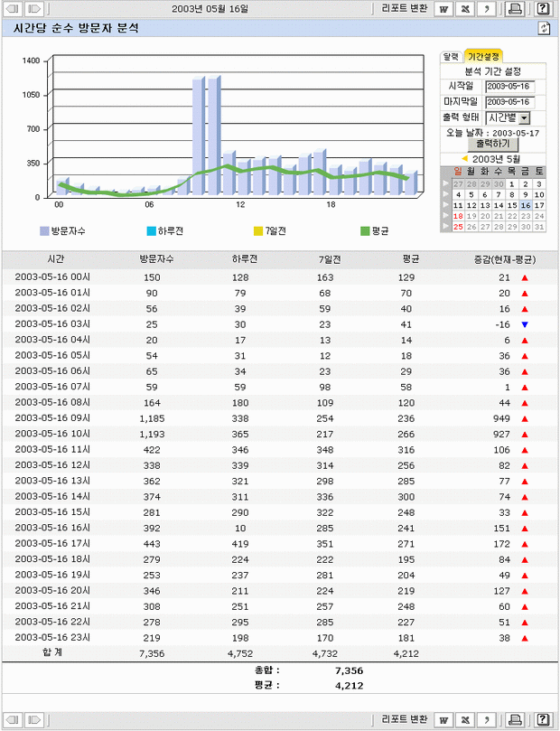Click the 총합 value 7,356
The image size is (560, 731).
pyautogui.click(x=349, y=670)
